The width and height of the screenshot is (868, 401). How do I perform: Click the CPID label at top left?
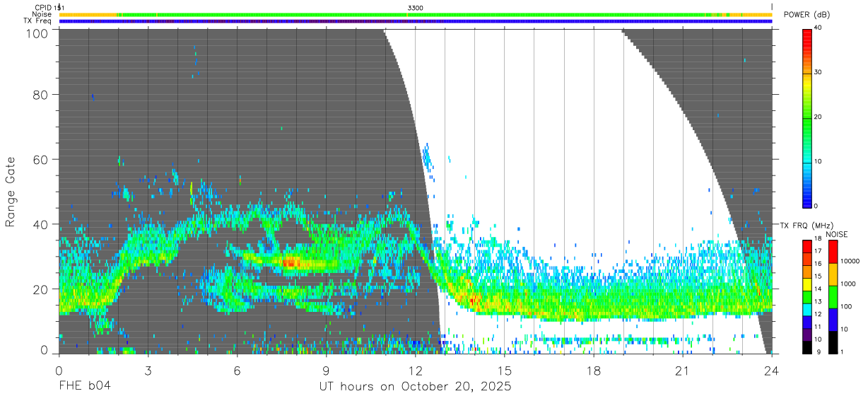43,7
